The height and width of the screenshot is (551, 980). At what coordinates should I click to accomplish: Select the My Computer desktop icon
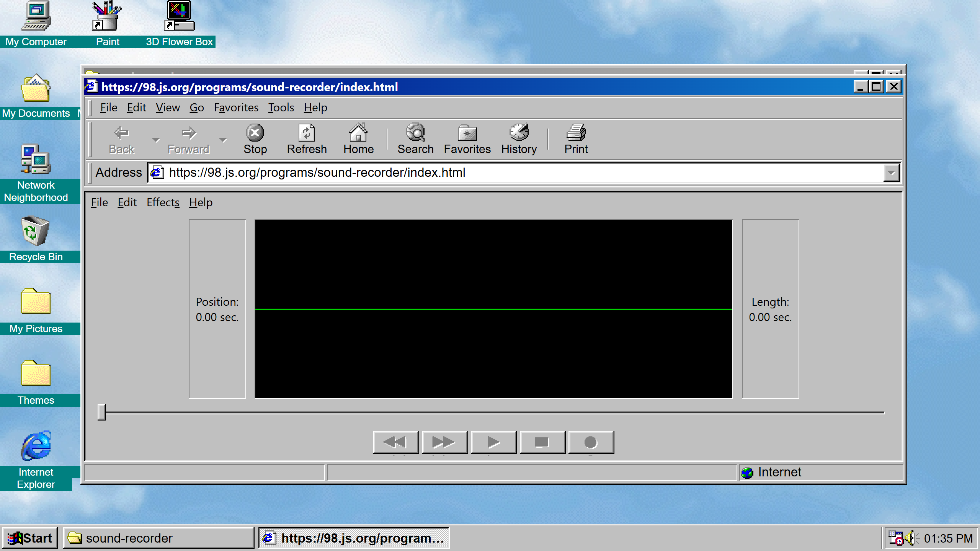click(36, 24)
